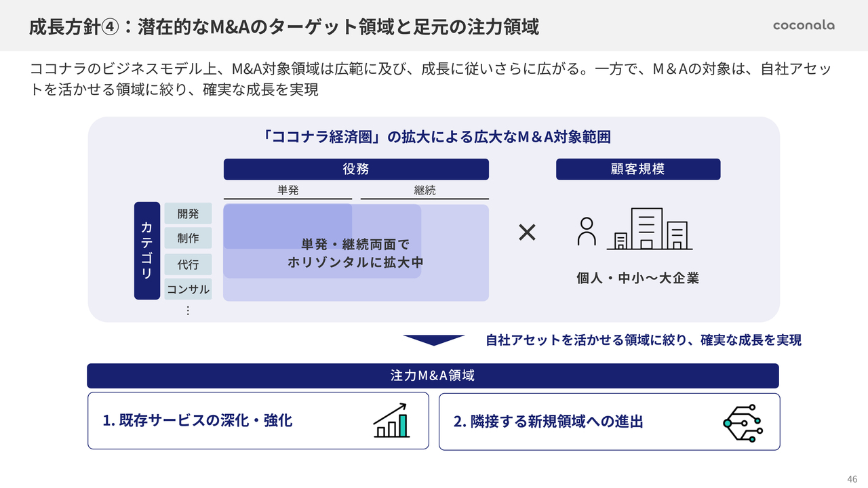
Task: Select the 制作 category box
Action: point(188,238)
